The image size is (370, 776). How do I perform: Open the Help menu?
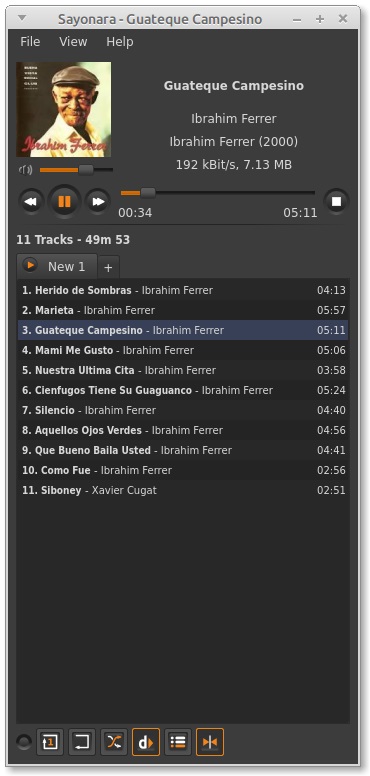[120, 42]
